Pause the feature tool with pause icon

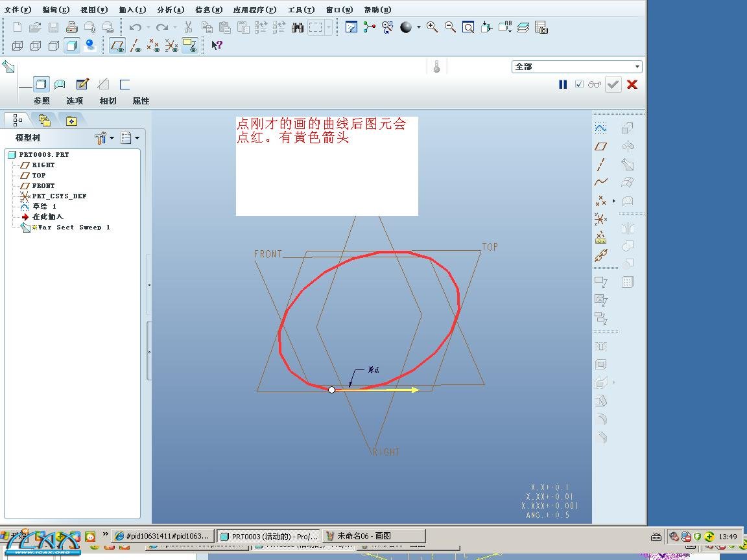pyautogui.click(x=563, y=84)
